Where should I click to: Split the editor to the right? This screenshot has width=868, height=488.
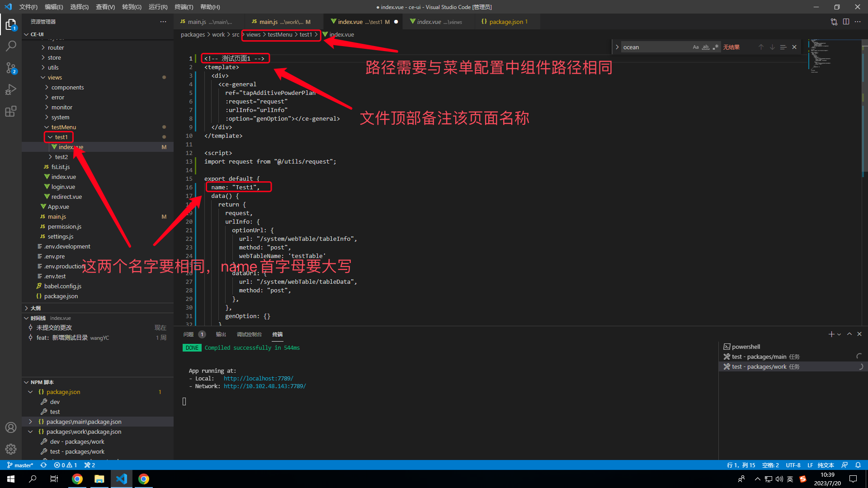tap(846, 22)
